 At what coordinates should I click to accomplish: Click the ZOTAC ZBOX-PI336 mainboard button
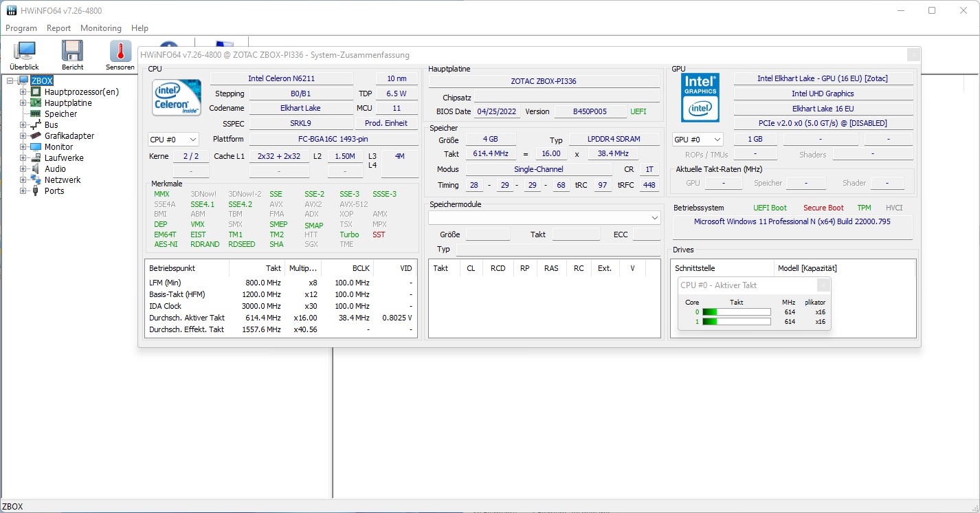tap(544, 81)
